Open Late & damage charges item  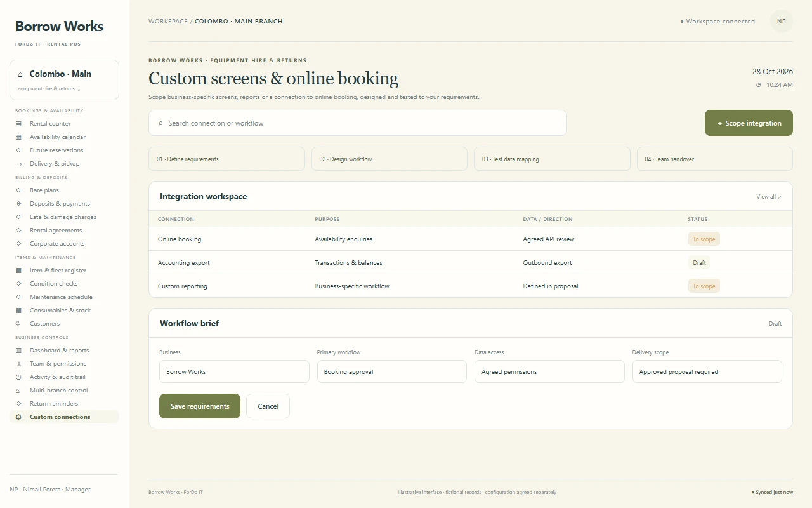64,217
